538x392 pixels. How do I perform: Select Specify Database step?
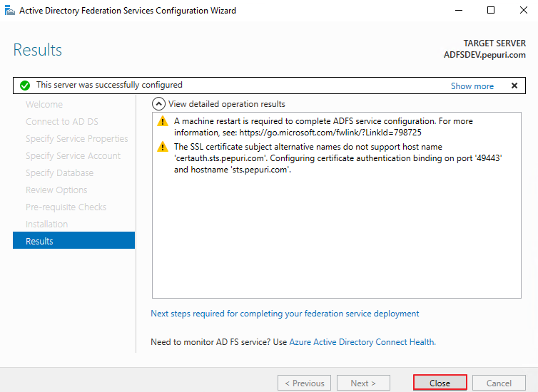pos(59,173)
